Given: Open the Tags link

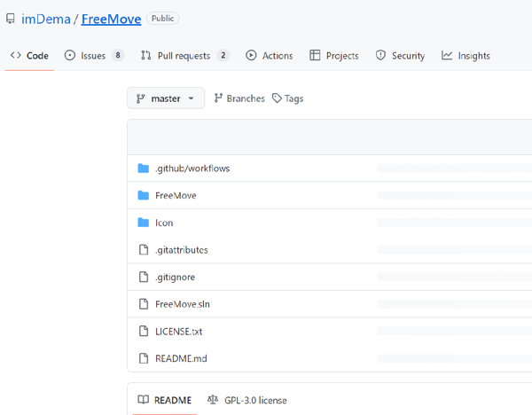Looking at the screenshot, I should pos(288,98).
